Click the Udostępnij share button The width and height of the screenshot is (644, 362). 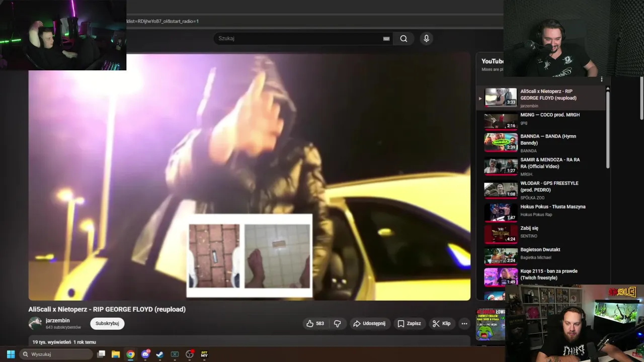coord(369,323)
